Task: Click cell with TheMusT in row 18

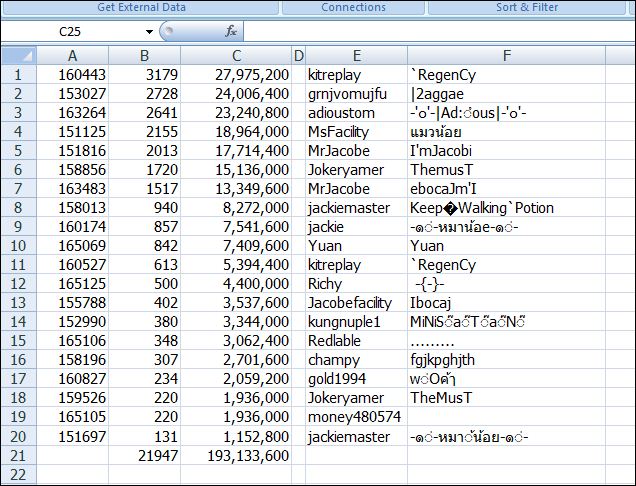Action: point(507,398)
